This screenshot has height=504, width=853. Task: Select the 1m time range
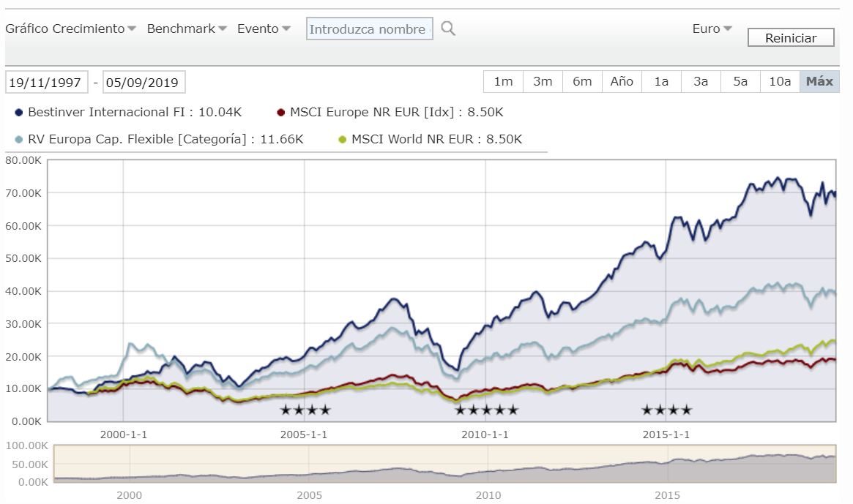tap(503, 82)
